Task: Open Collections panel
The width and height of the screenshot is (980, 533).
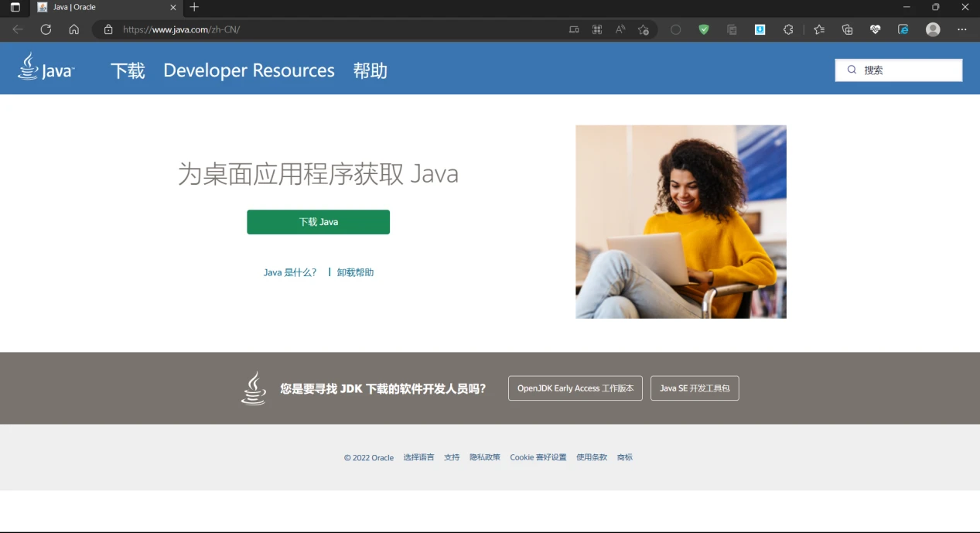Action: click(848, 29)
